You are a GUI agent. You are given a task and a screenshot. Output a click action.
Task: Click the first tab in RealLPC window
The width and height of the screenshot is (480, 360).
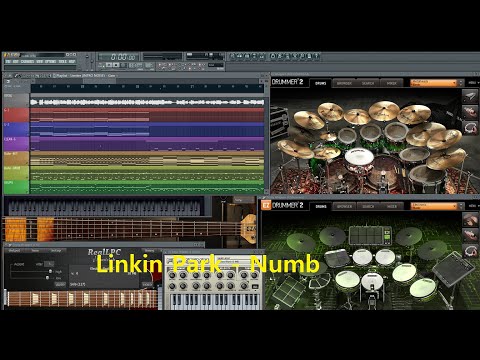point(14,251)
